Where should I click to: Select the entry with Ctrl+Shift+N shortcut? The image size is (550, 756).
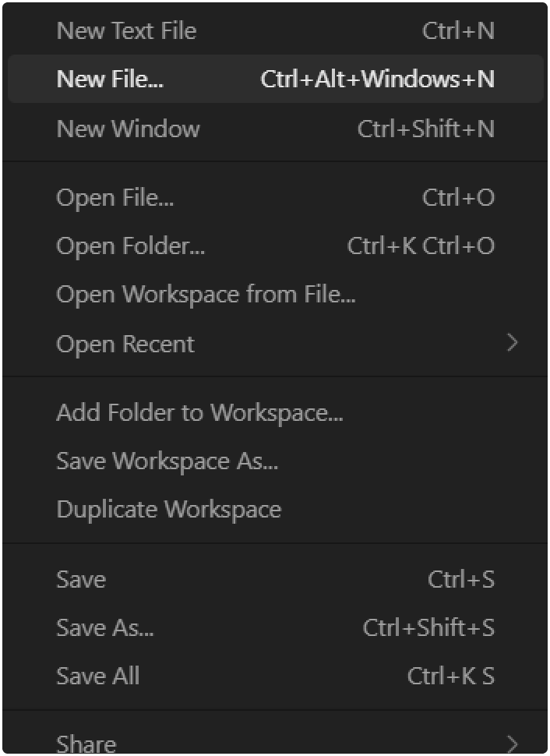point(128,128)
